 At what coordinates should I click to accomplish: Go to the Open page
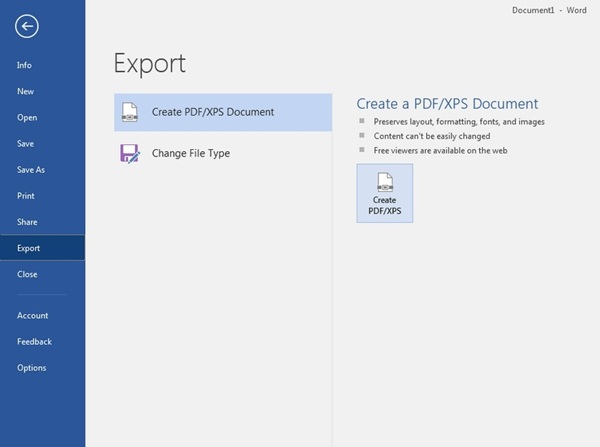(27, 117)
